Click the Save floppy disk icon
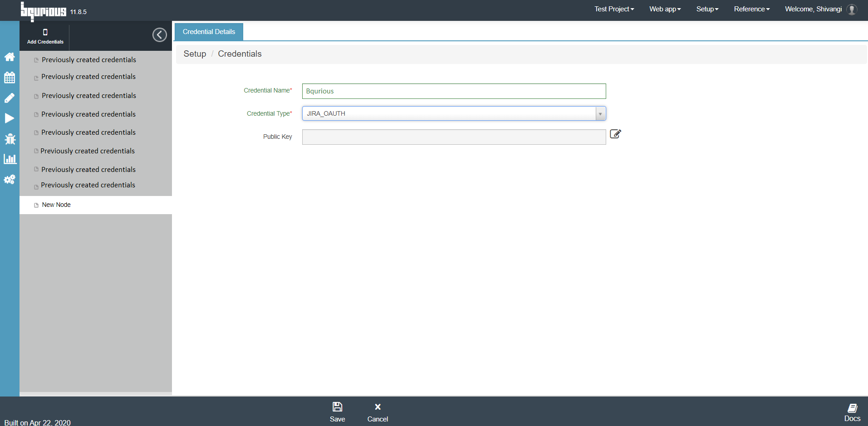The image size is (868, 426). pos(337,406)
